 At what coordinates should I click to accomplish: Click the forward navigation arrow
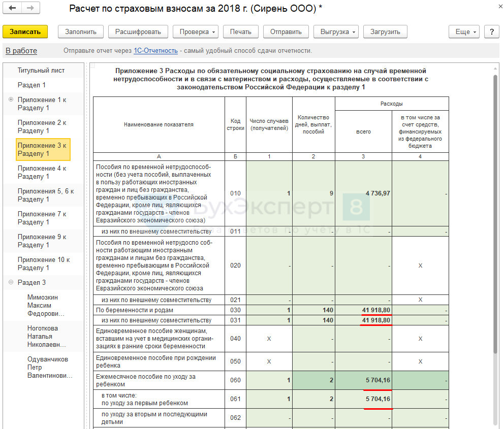[x=30, y=9]
